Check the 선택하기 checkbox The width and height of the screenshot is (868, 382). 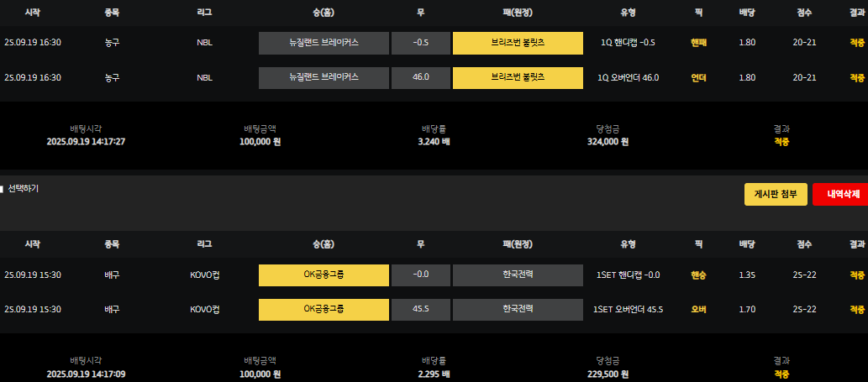pos(3,189)
